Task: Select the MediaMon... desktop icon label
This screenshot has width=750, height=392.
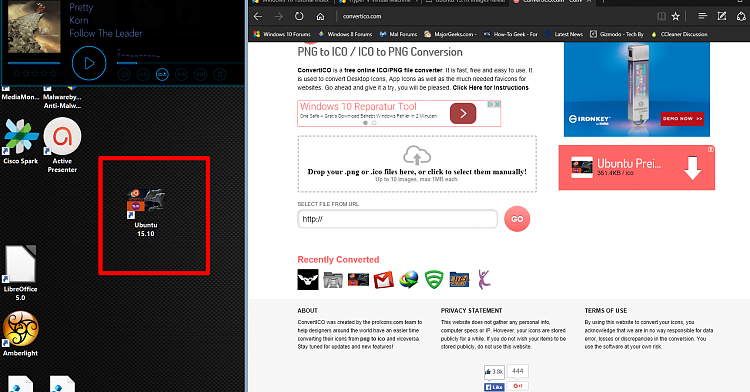Action: (x=20, y=97)
